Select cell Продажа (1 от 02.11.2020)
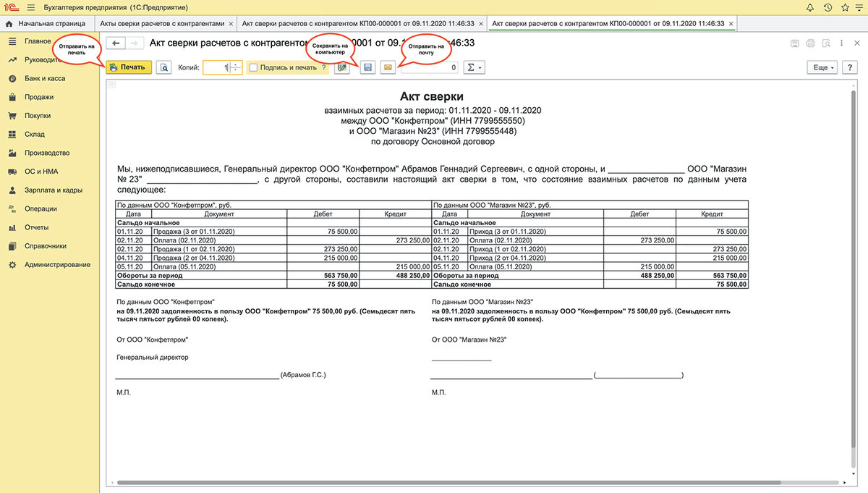This screenshot has height=493, width=868. (x=218, y=248)
